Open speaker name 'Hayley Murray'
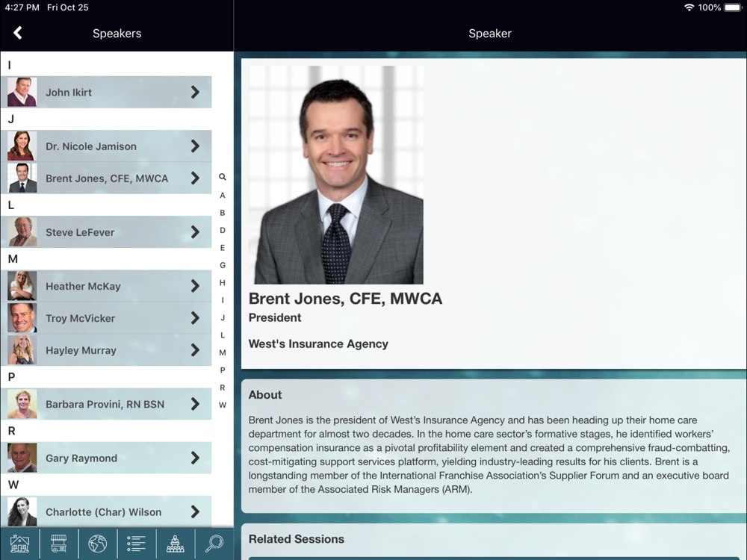This screenshot has height=560, width=747. [x=81, y=350]
